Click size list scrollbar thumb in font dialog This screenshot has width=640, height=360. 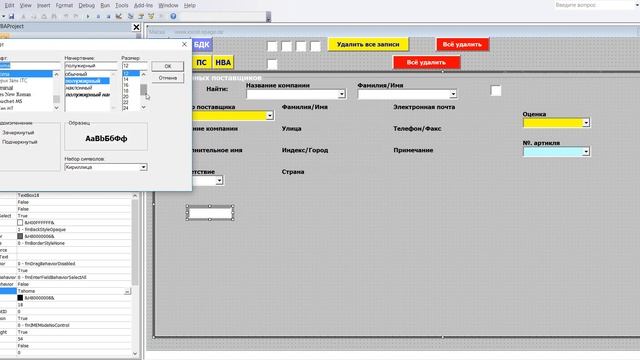[144, 89]
